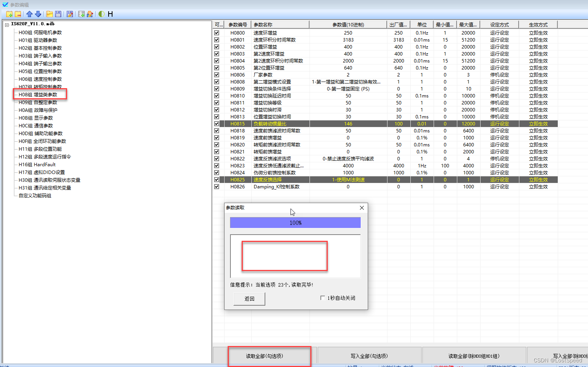Toggle checkbox for H0826 Damping_Kf控制系数

(x=216, y=187)
